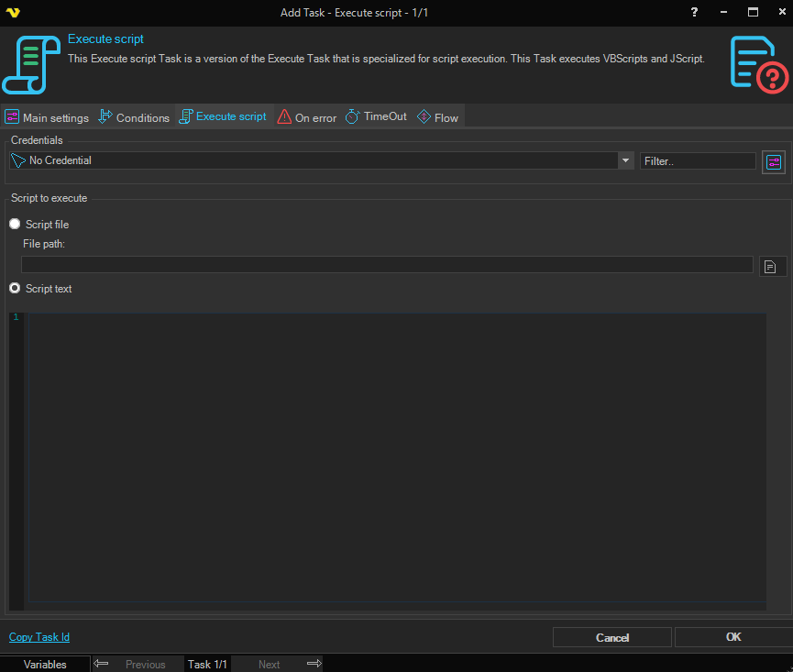Click the application logo in title bar
Image resolution: width=793 pixels, height=672 pixels.
point(13,13)
